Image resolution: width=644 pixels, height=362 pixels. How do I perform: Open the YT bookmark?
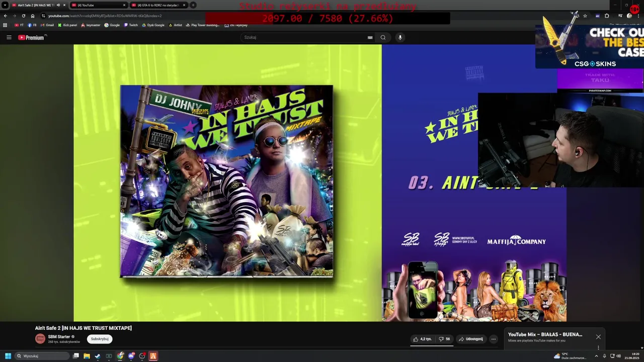coord(19,25)
